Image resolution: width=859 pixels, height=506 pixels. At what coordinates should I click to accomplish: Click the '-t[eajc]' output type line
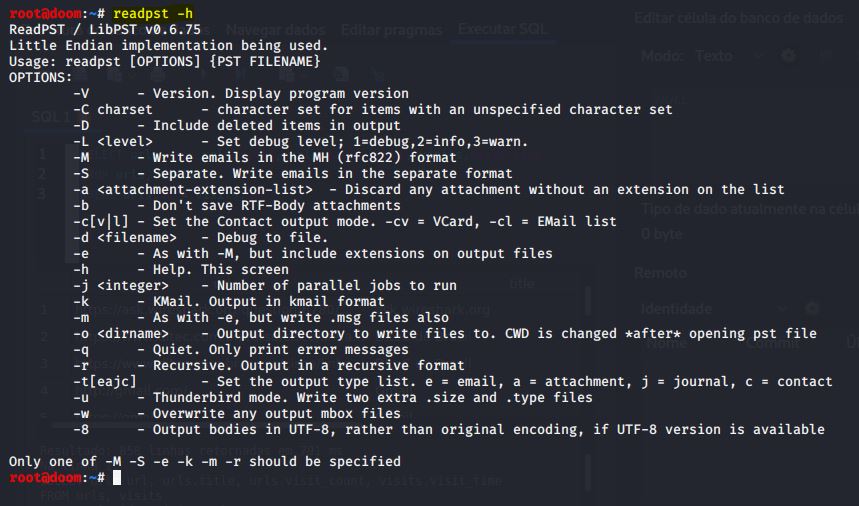click(452, 381)
